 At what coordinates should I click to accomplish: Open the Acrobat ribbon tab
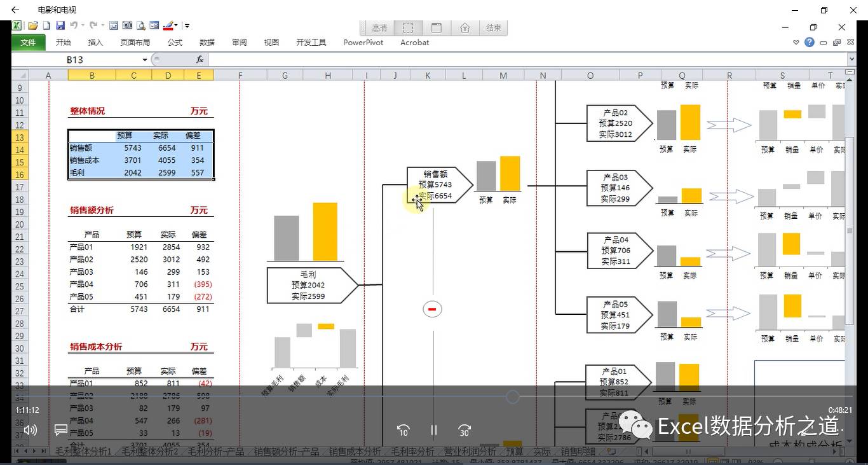(414, 42)
